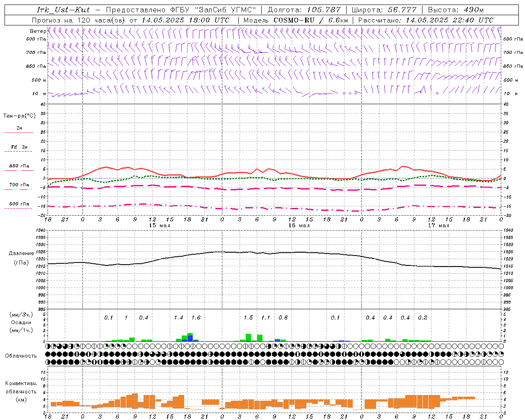
Task: Select the provider text ФГБУ "ЗапСиб УГМС"
Action: pos(213,10)
